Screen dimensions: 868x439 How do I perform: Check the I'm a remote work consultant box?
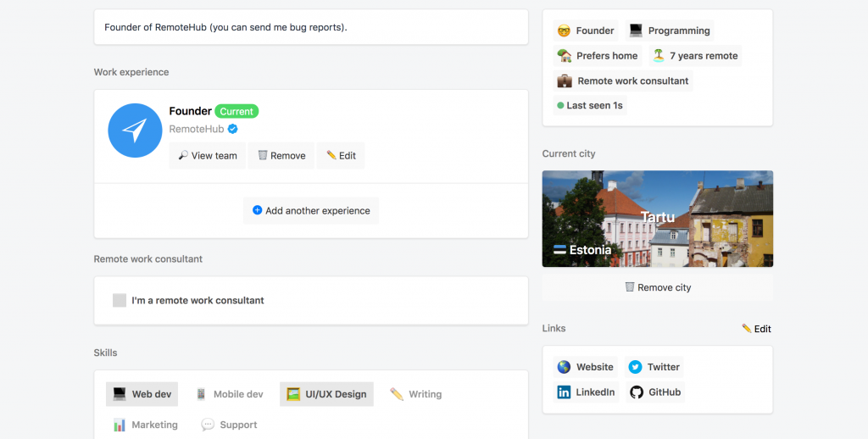pyautogui.click(x=120, y=301)
